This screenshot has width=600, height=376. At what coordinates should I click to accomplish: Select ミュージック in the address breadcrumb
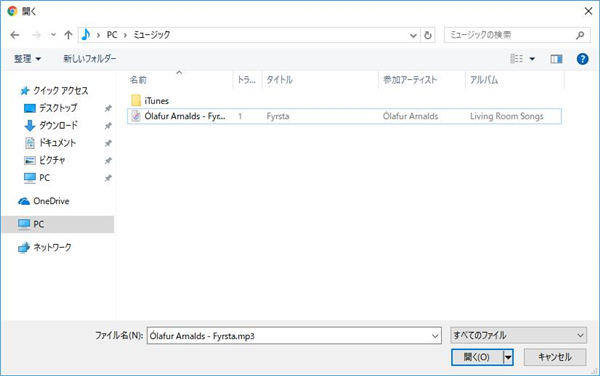tap(152, 35)
